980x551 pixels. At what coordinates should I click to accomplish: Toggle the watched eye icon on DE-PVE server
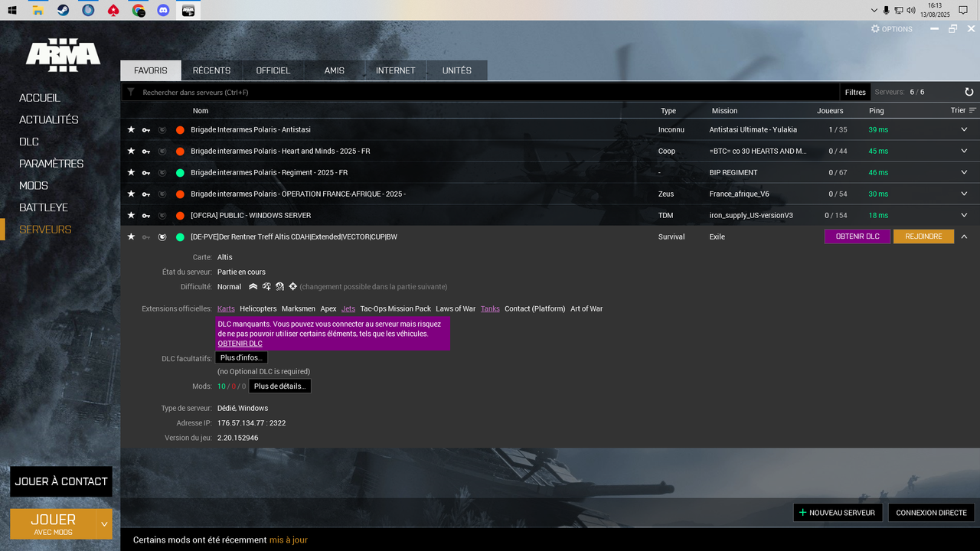tap(162, 236)
